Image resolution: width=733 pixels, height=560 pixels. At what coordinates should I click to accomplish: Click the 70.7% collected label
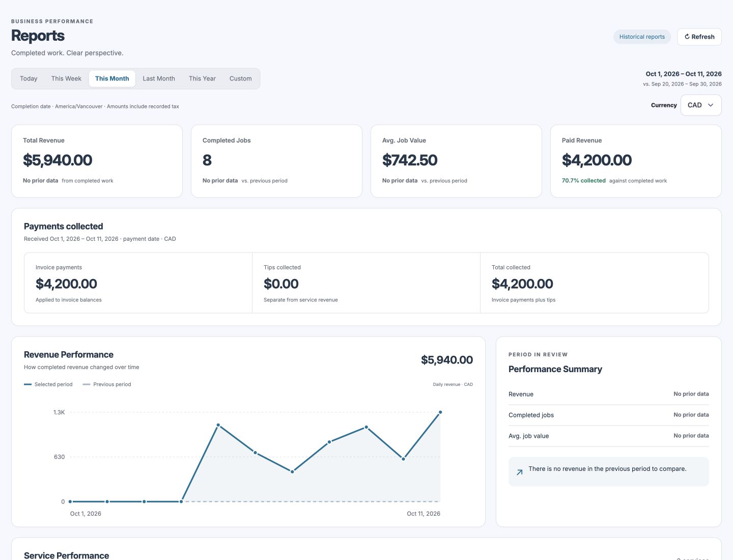point(584,181)
